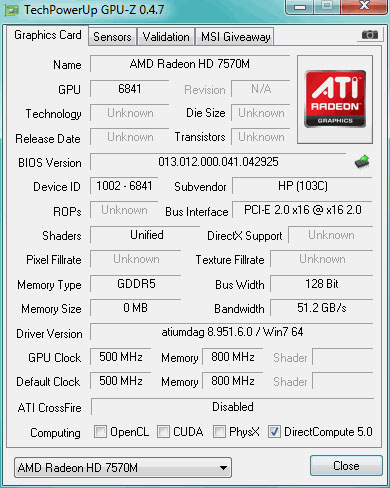The image size is (390, 488).
Task: Click the GPU Clock row Memory 800 MHz field
Action: coord(233,357)
